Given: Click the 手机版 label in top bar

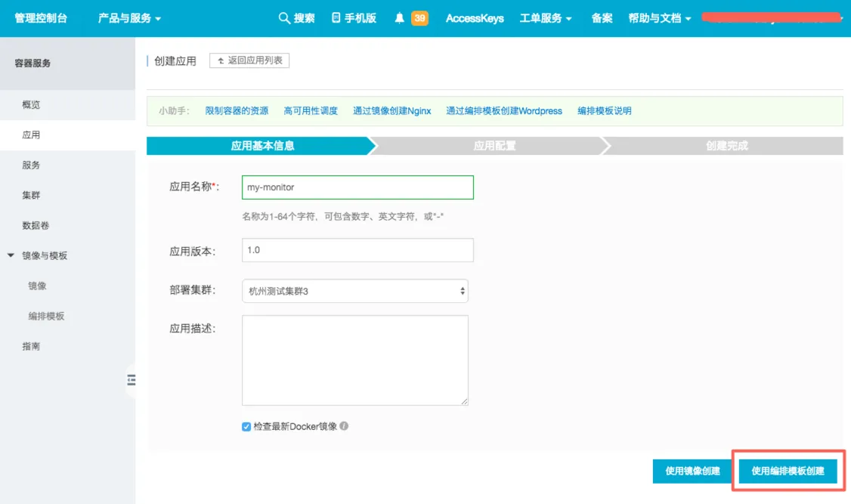Looking at the screenshot, I should pos(361,18).
